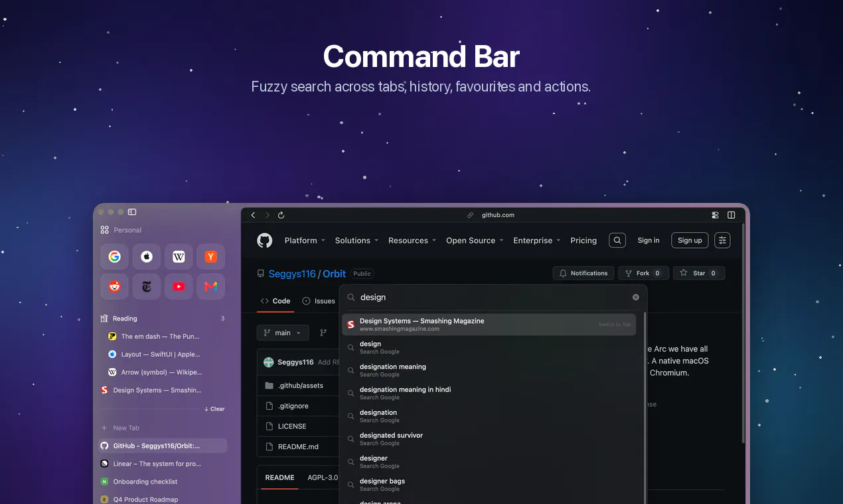
Task: Switch to GitHub - Seggys116/Orbit sidebar tab
Action: pyautogui.click(x=163, y=446)
